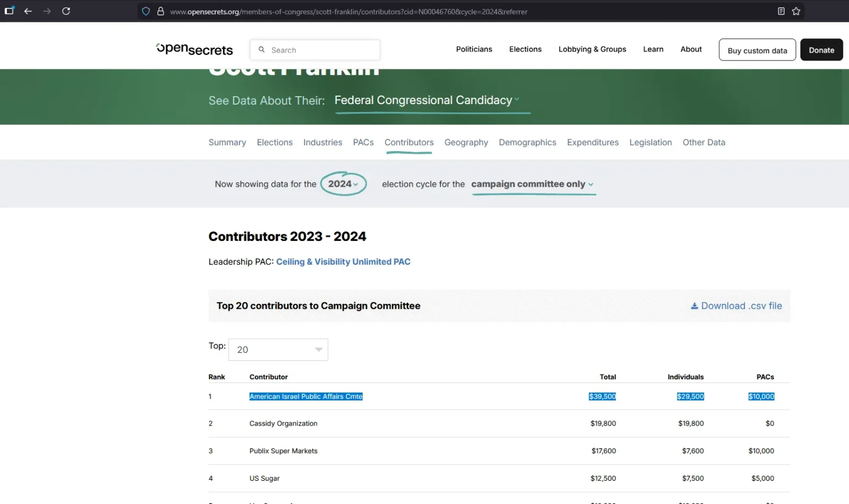849x504 pixels.
Task: Open the campaign committee only dropdown
Action: click(x=533, y=184)
